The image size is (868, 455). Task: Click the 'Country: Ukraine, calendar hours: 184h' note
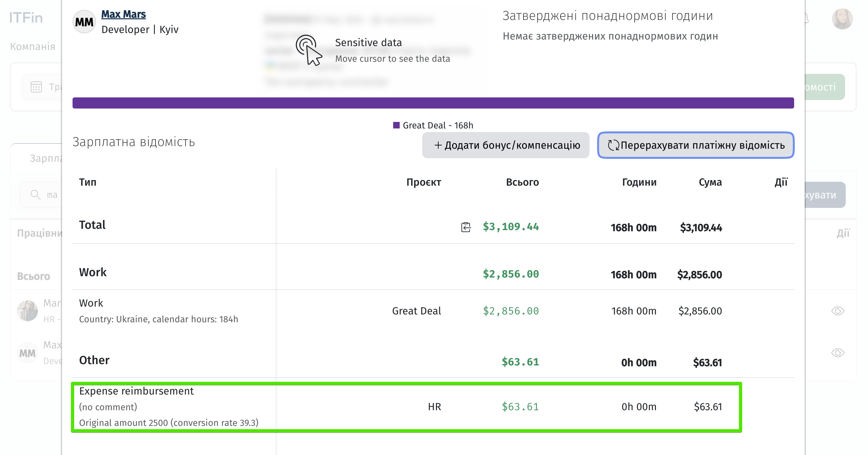tap(159, 319)
